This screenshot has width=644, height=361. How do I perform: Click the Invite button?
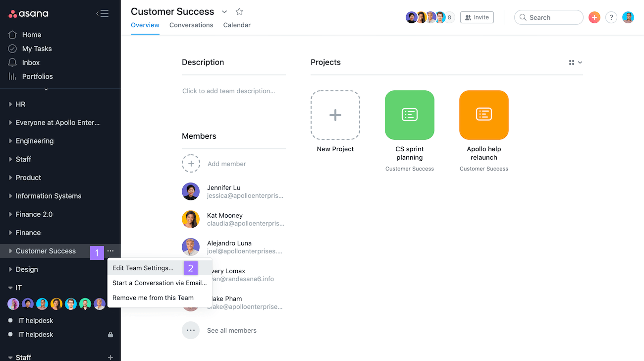coord(477,17)
